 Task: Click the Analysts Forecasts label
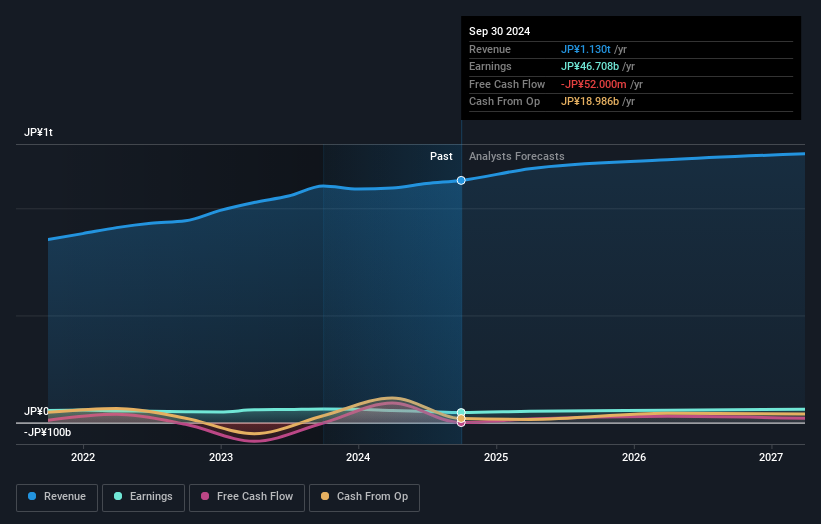[517, 157]
